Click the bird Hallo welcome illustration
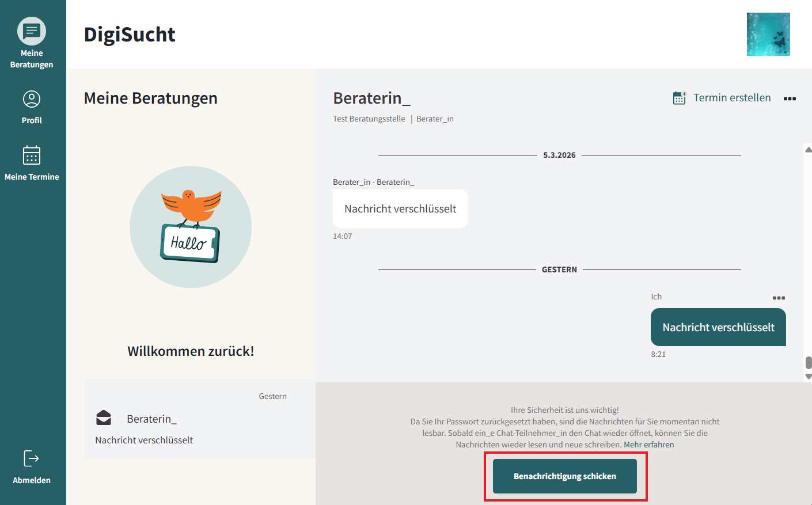 [191, 227]
